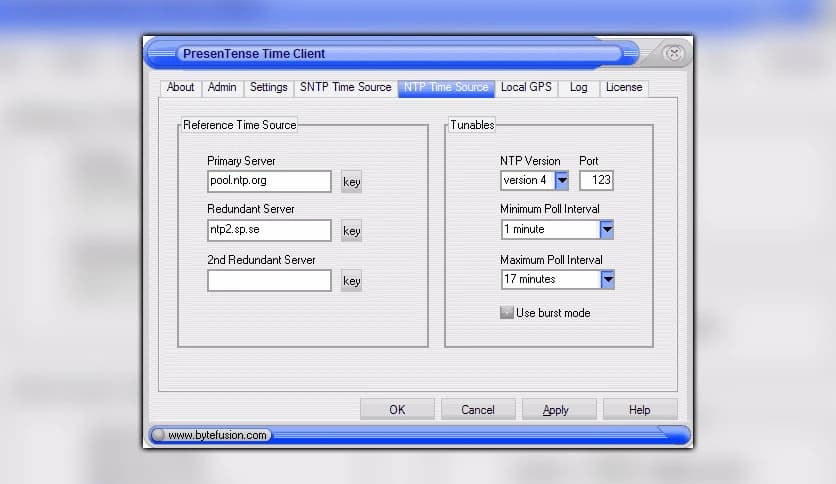Close the PresenTense Time Client window

674,53
